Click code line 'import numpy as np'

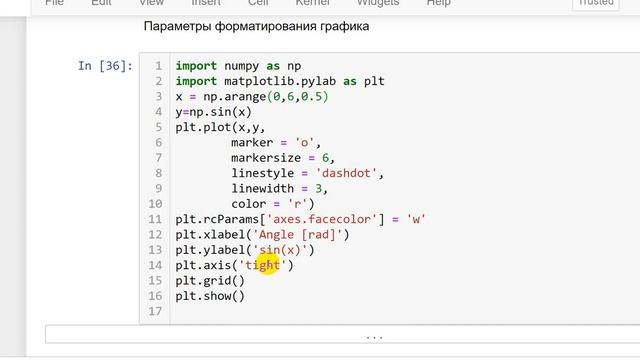tap(238, 66)
